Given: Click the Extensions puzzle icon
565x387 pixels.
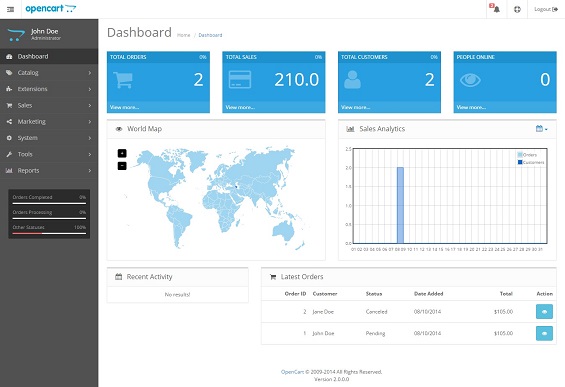Looking at the screenshot, I should point(9,89).
